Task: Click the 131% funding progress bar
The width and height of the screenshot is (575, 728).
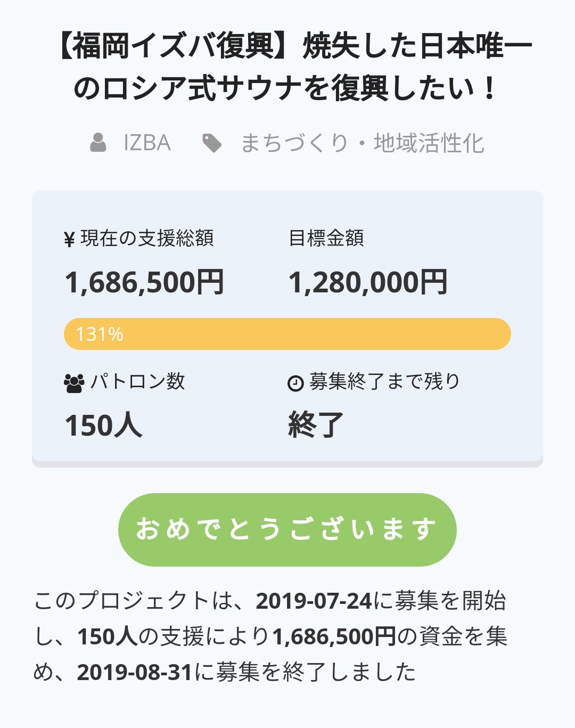Action: [x=287, y=334]
